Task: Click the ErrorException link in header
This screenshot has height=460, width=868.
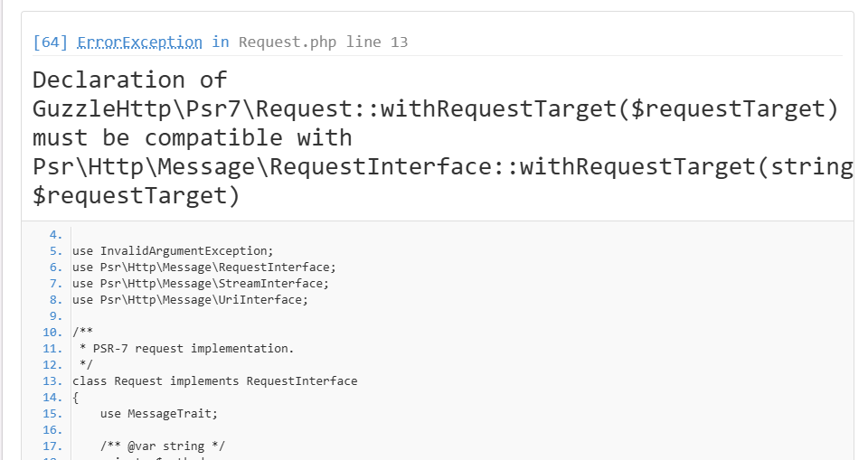Action: point(139,42)
